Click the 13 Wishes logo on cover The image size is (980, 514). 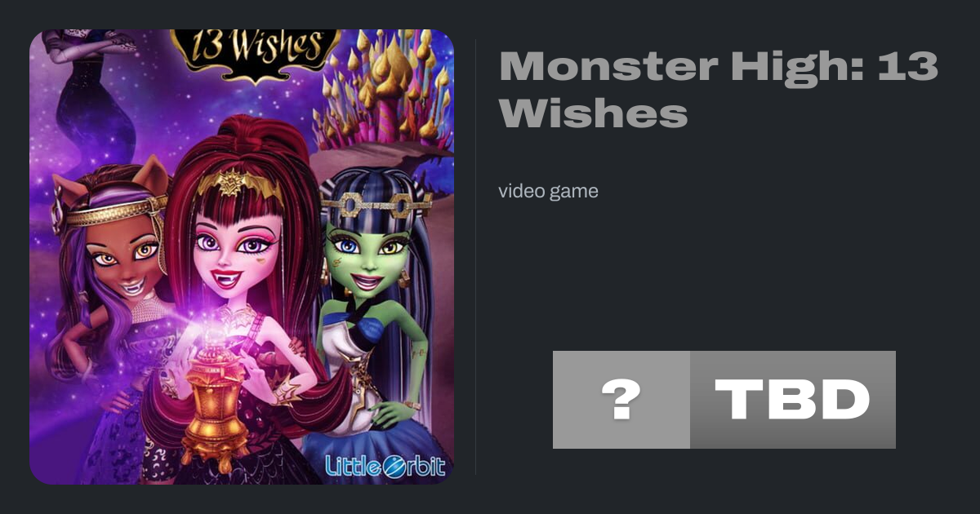point(256,53)
